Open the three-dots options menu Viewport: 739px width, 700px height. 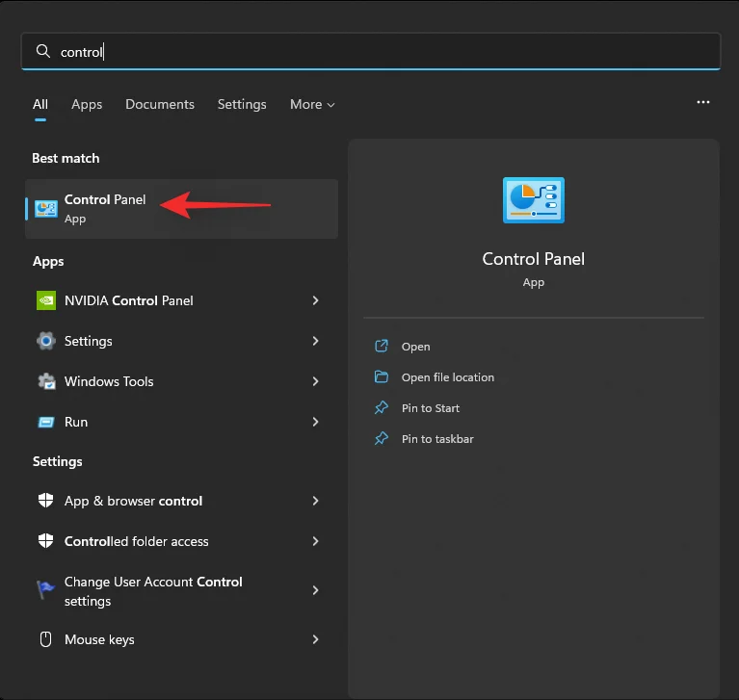(x=702, y=102)
